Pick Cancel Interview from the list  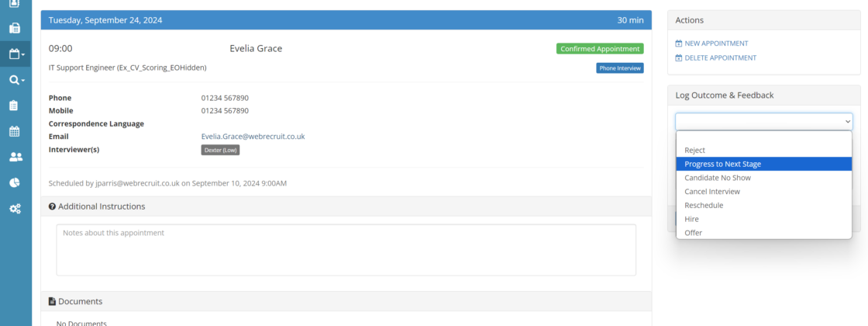pos(711,192)
